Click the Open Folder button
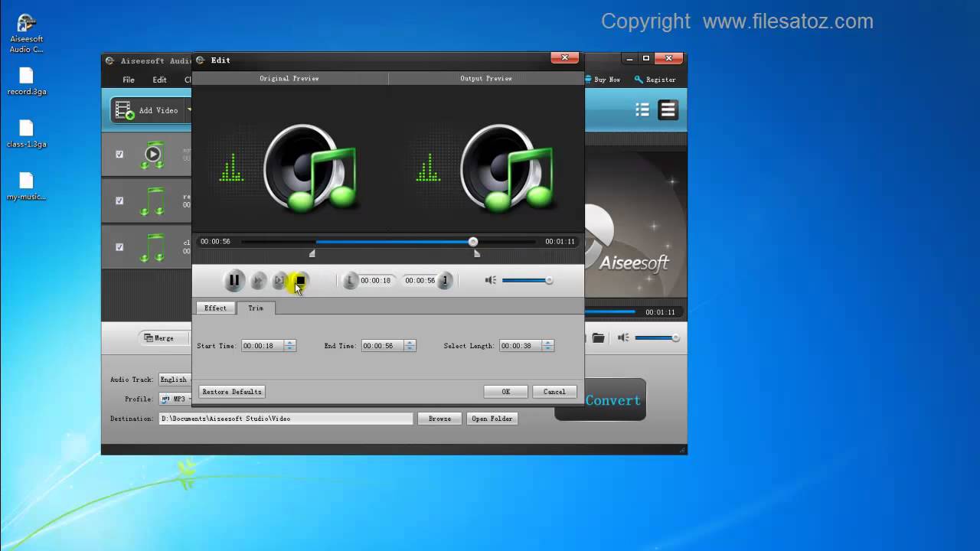980x551 pixels. [x=492, y=419]
